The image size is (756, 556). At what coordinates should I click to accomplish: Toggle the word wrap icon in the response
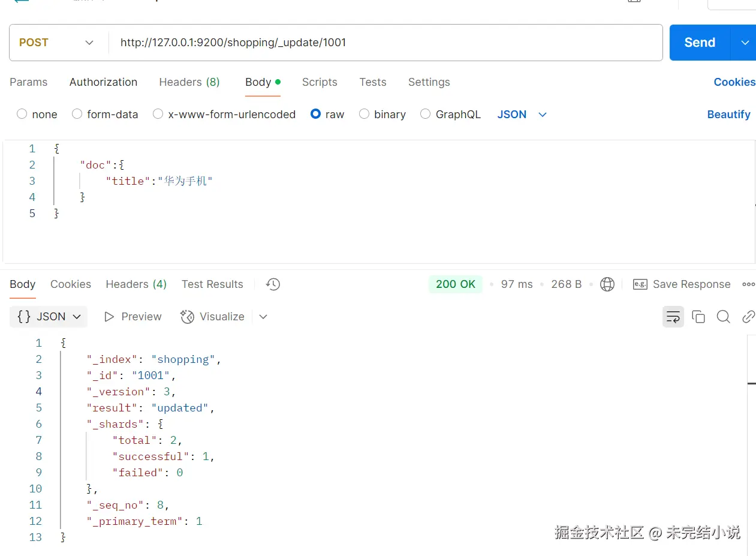point(673,317)
